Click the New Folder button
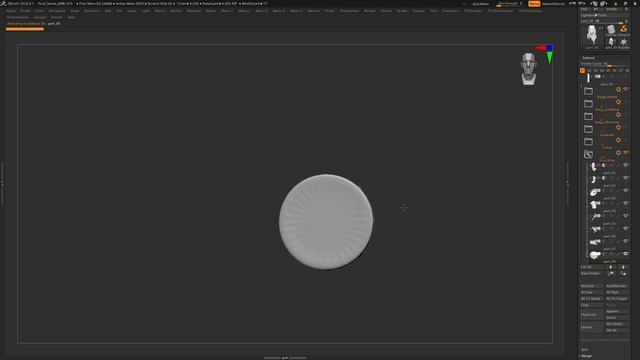 coord(592,273)
